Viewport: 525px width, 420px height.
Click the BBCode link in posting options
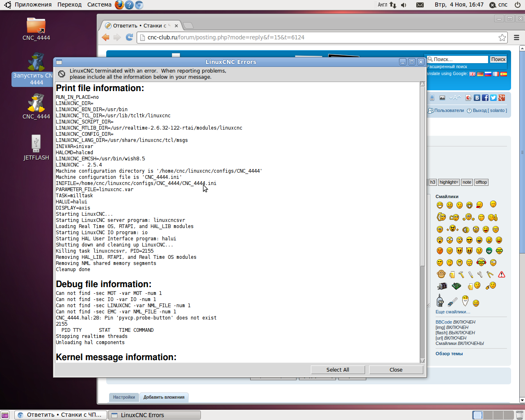[x=444, y=322]
